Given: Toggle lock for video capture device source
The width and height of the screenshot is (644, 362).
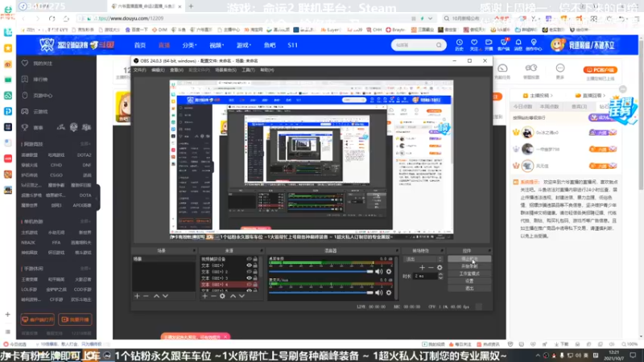Looking at the screenshot, I should coord(255,259).
